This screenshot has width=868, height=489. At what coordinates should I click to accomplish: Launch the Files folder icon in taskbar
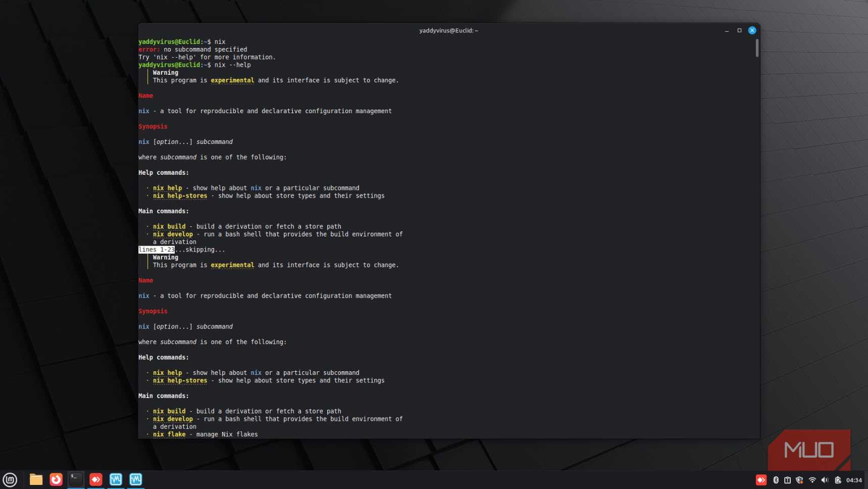pyautogui.click(x=36, y=479)
